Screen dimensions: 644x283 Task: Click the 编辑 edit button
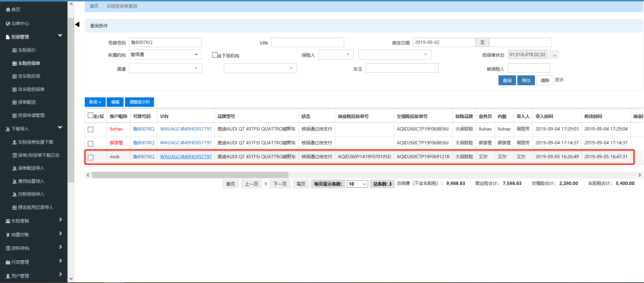tap(115, 102)
